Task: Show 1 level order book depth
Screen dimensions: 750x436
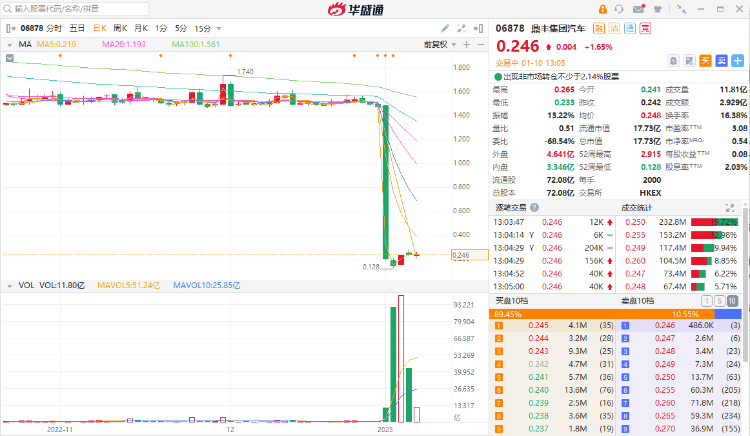Action: point(706,301)
